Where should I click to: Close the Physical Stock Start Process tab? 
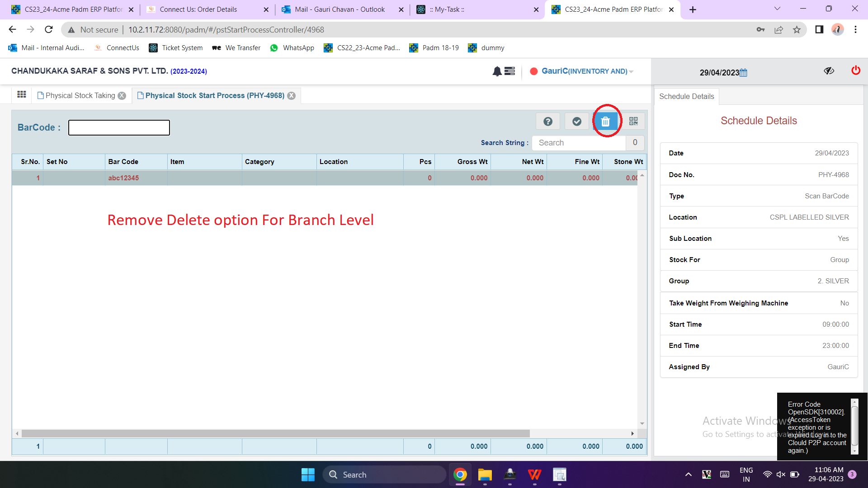(x=292, y=96)
